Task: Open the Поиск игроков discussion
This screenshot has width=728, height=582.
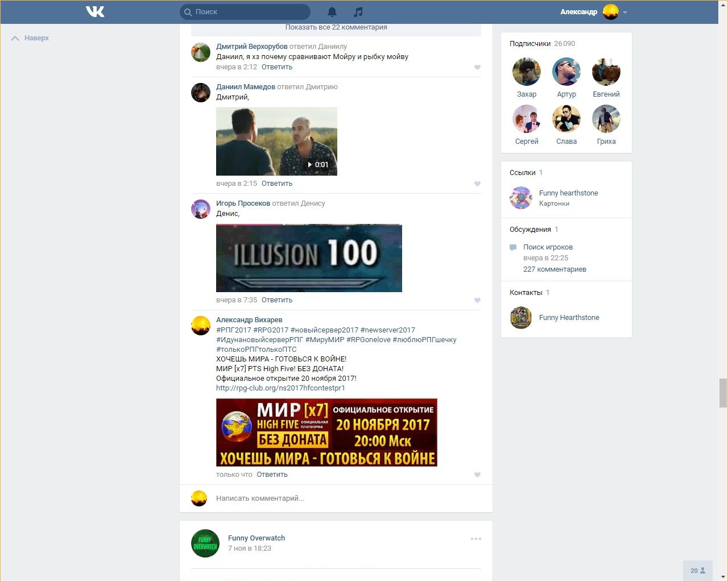Action: [x=548, y=247]
